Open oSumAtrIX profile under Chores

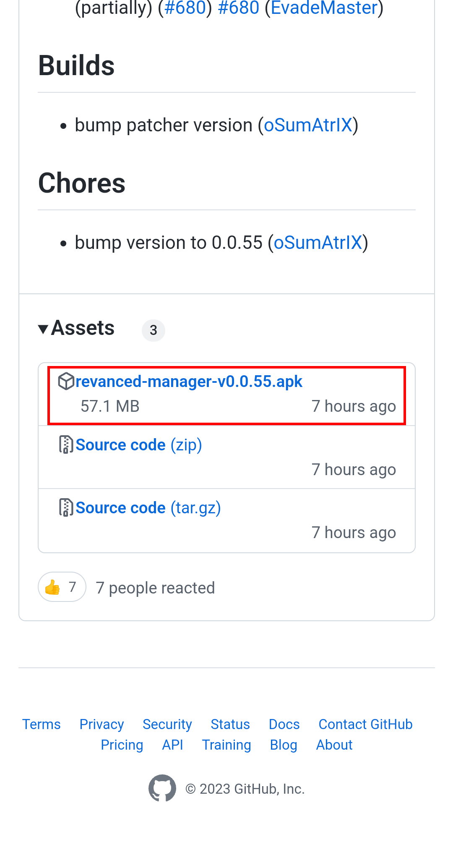tap(318, 243)
